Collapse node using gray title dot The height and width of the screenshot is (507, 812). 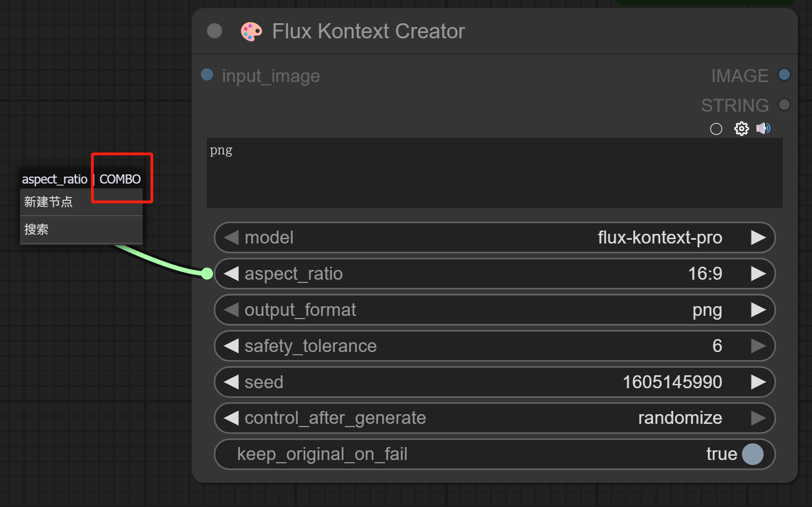pyautogui.click(x=214, y=31)
